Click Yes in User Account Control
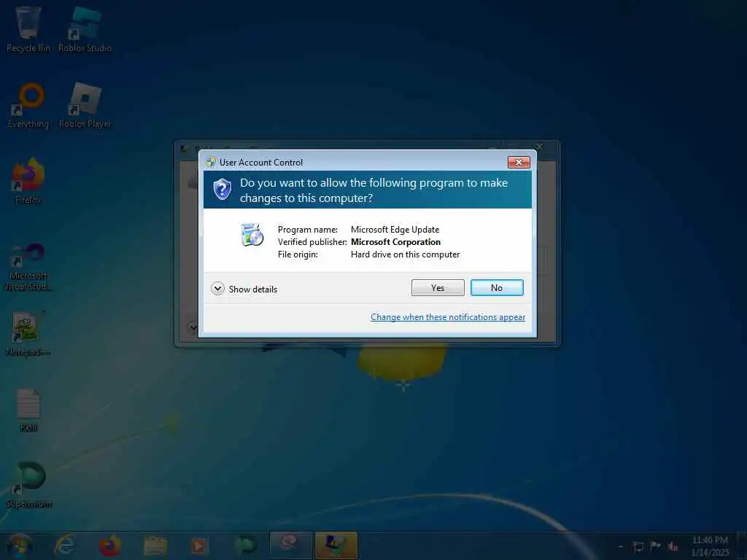The width and height of the screenshot is (747, 560). click(x=438, y=287)
